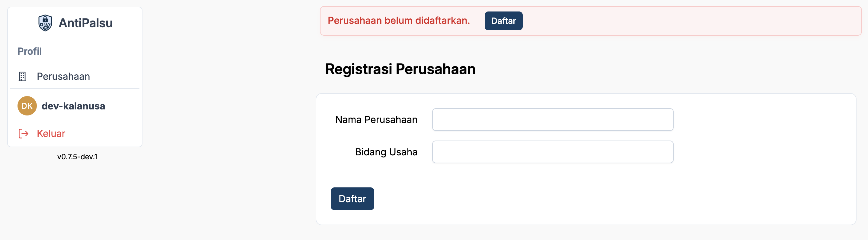Viewport: 868px width, 240px height.
Task: Click the dev-kalanusa username
Action: pyautogui.click(x=73, y=106)
